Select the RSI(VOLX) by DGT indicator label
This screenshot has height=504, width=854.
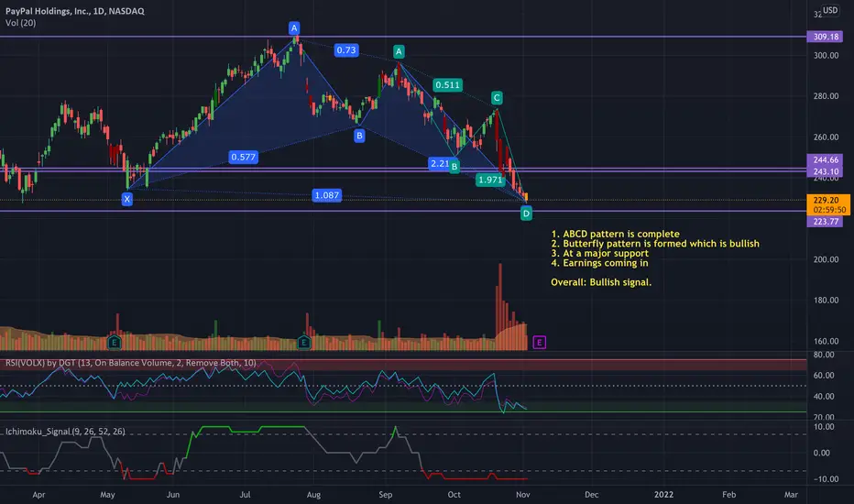point(131,363)
